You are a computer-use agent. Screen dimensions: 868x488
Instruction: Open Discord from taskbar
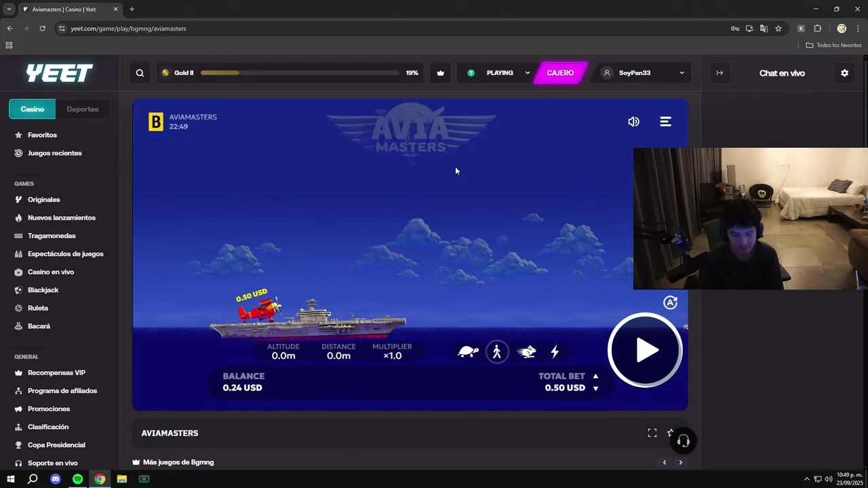tap(56, 479)
